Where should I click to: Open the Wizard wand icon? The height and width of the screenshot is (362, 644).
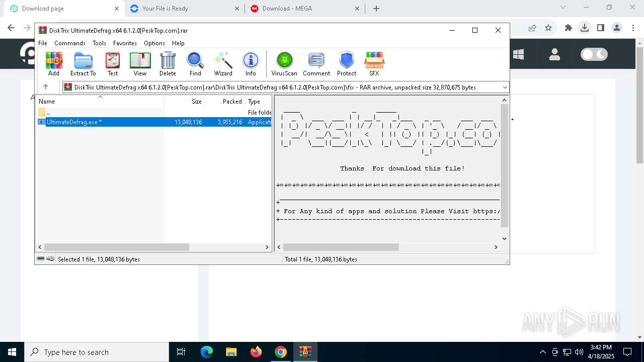click(x=223, y=64)
